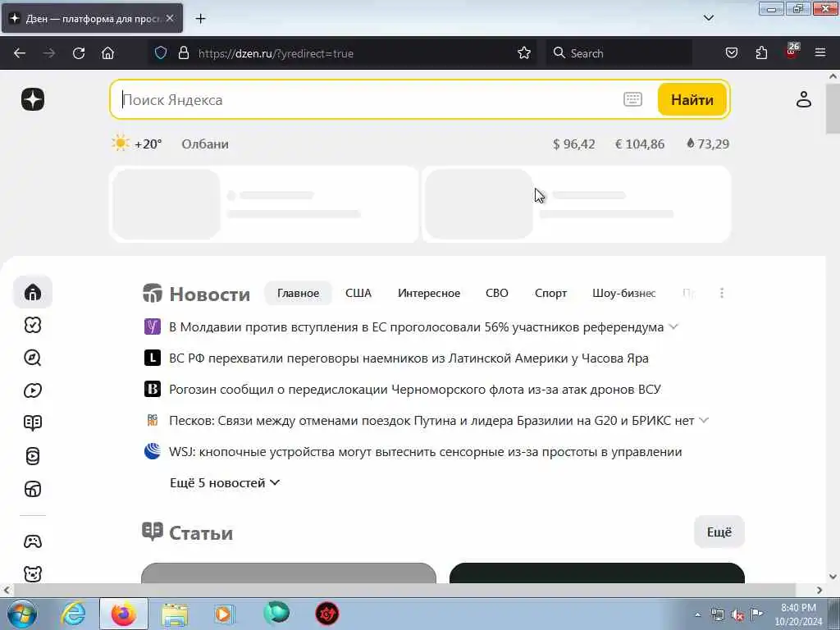Reload the current page

[x=79, y=53]
